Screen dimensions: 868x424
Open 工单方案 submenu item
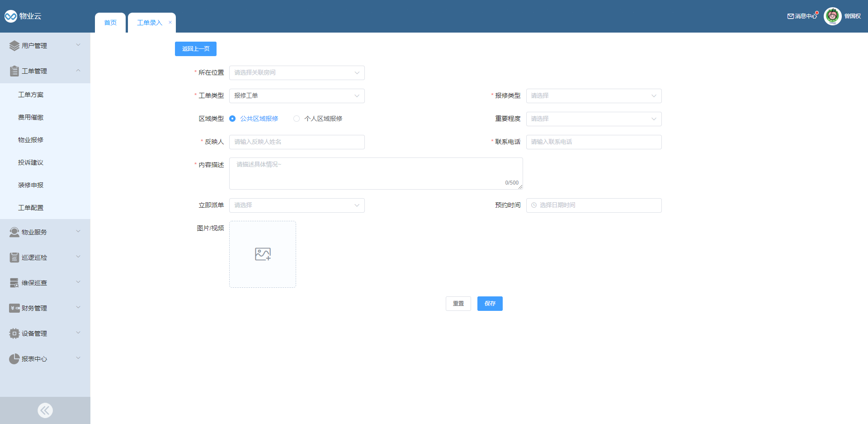pos(45,95)
